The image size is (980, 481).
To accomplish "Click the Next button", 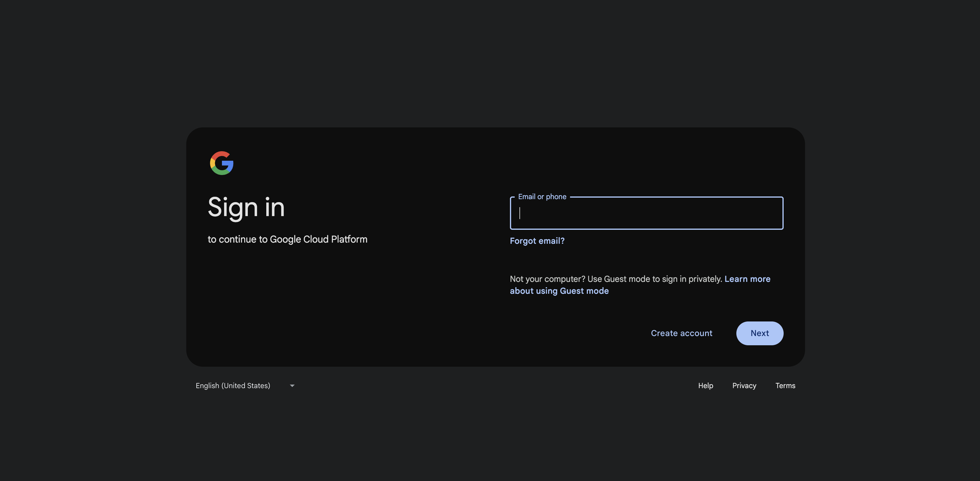I will pyautogui.click(x=759, y=333).
